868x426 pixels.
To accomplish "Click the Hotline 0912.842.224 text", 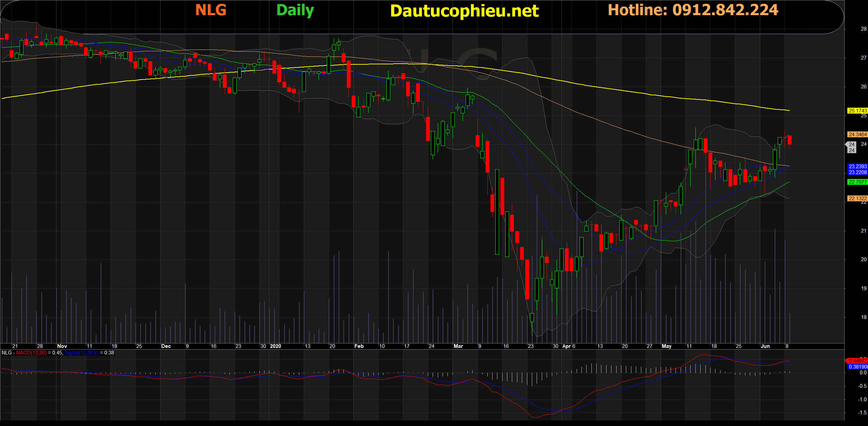I will (693, 10).
